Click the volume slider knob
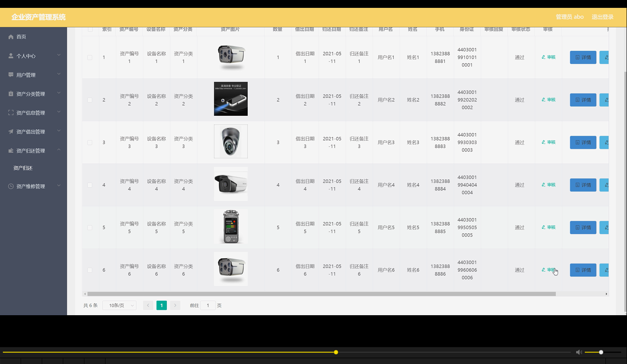Screen dimensions: 627x364 pos(601,352)
